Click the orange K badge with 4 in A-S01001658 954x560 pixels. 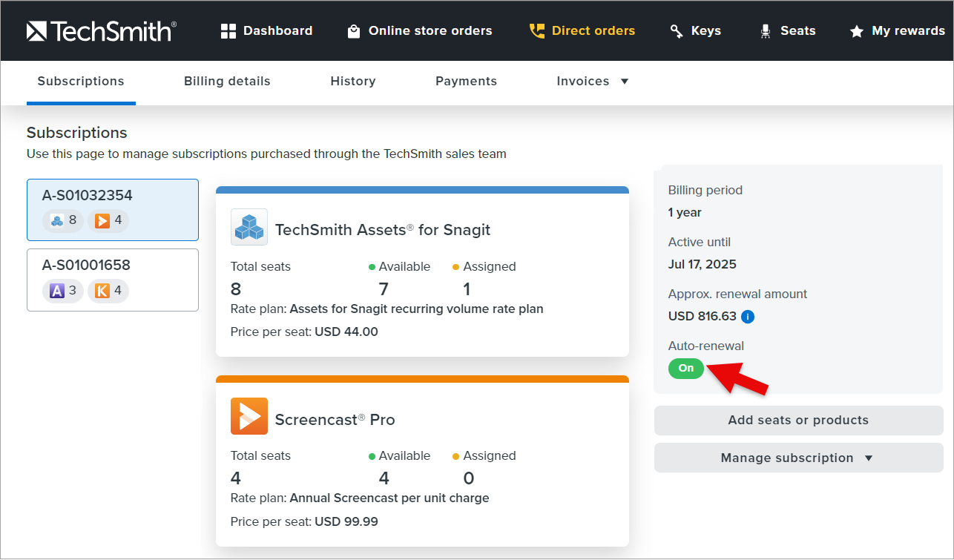click(x=108, y=291)
